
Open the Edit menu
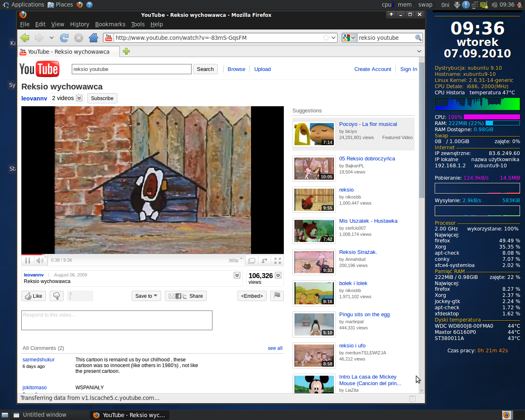coord(40,24)
